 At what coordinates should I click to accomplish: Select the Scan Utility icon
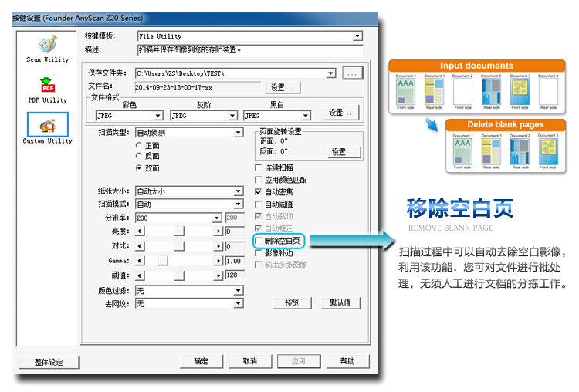pyautogui.click(x=48, y=45)
